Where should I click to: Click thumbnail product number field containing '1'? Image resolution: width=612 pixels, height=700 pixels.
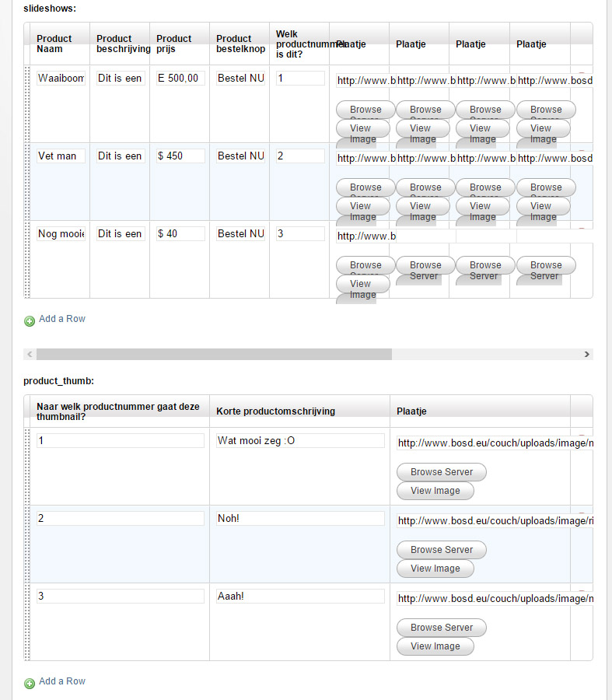tap(121, 441)
